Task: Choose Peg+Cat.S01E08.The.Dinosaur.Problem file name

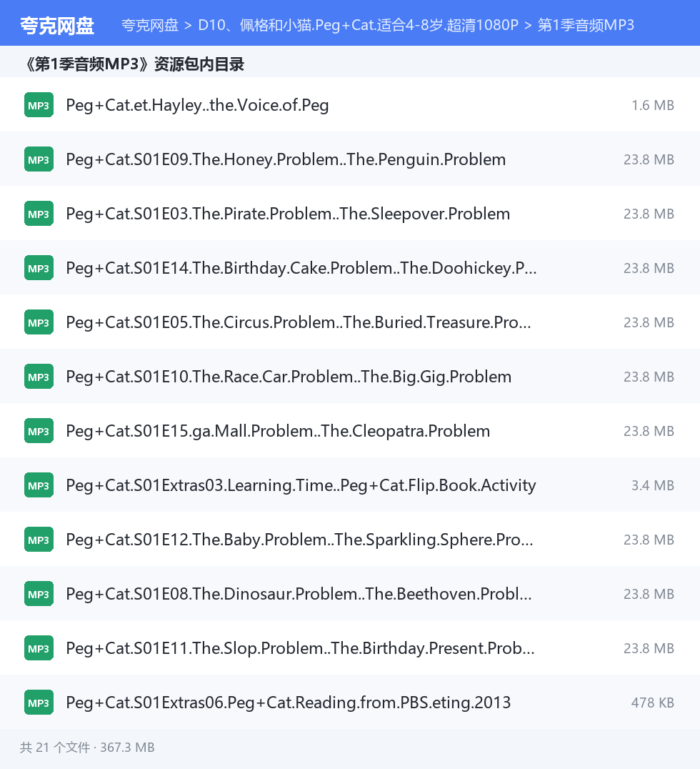Action: click(x=299, y=594)
